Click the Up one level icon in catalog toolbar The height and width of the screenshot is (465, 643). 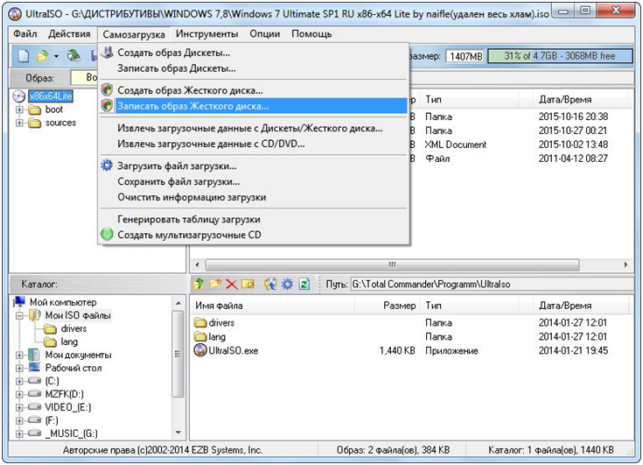click(199, 284)
